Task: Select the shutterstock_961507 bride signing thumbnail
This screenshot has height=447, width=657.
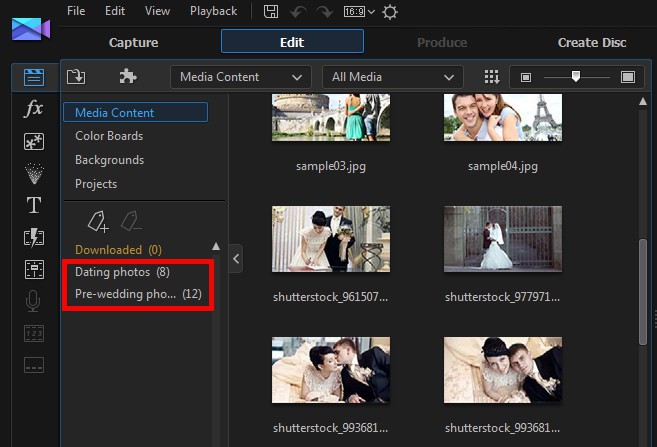Action: (x=331, y=239)
